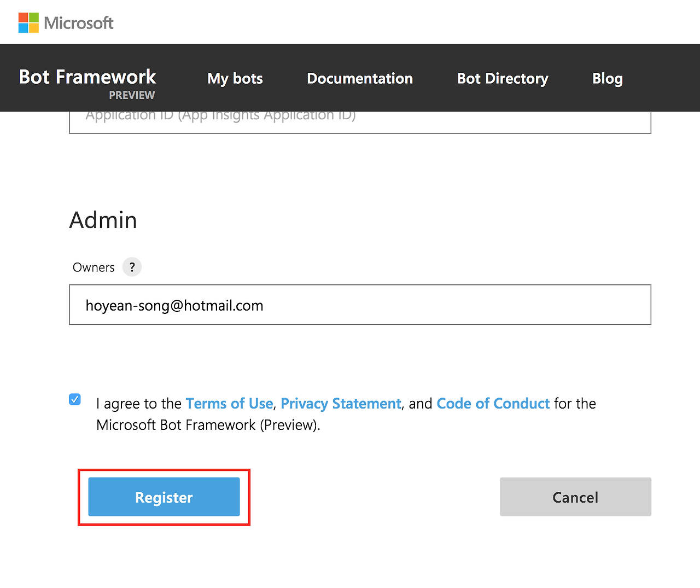Uncheck the terms agreement checkbox

pyautogui.click(x=75, y=399)
